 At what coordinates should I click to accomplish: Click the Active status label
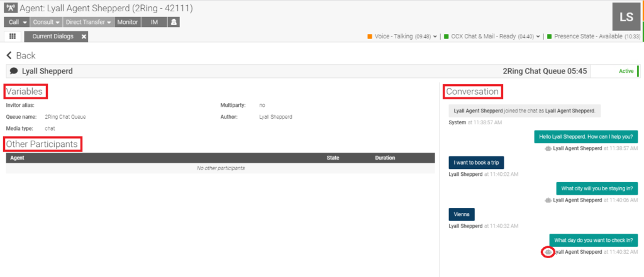[x=626, y=71]
